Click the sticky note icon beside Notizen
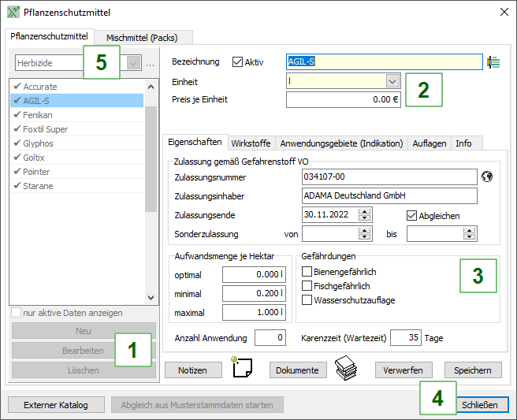The width and height of the screenshot is (517, 420). pyautogui.click(x=243, y=369)
